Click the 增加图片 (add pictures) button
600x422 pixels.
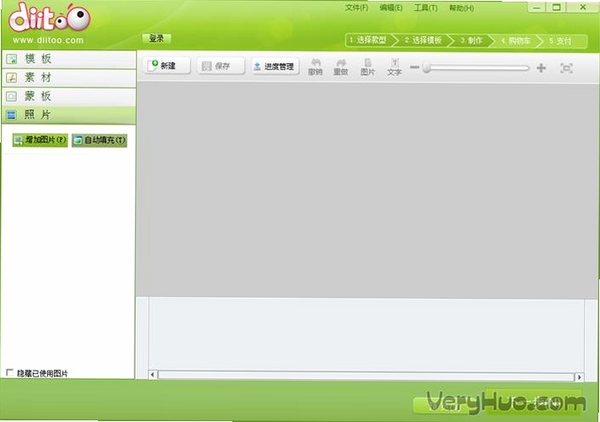[40, 140]
